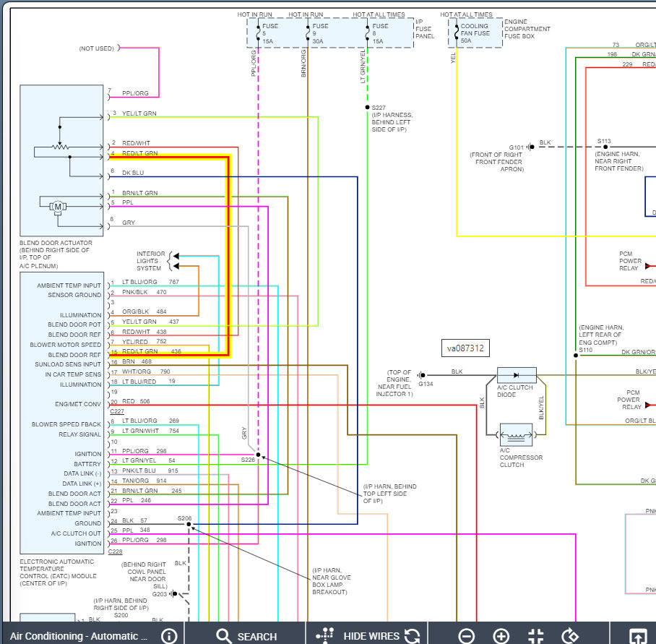Select the highlighted RED/LT GRN 436 wire label
This screenshot has width=656, height=644.
[x=152, y=351]
